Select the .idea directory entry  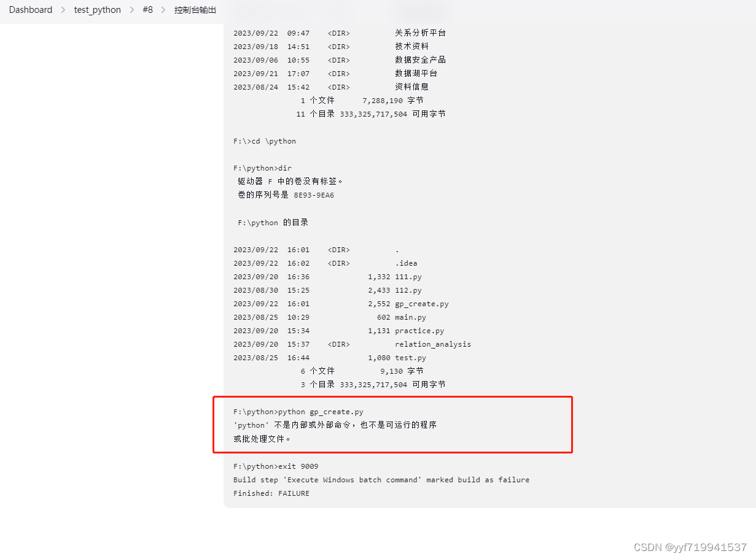coord(406,263)
